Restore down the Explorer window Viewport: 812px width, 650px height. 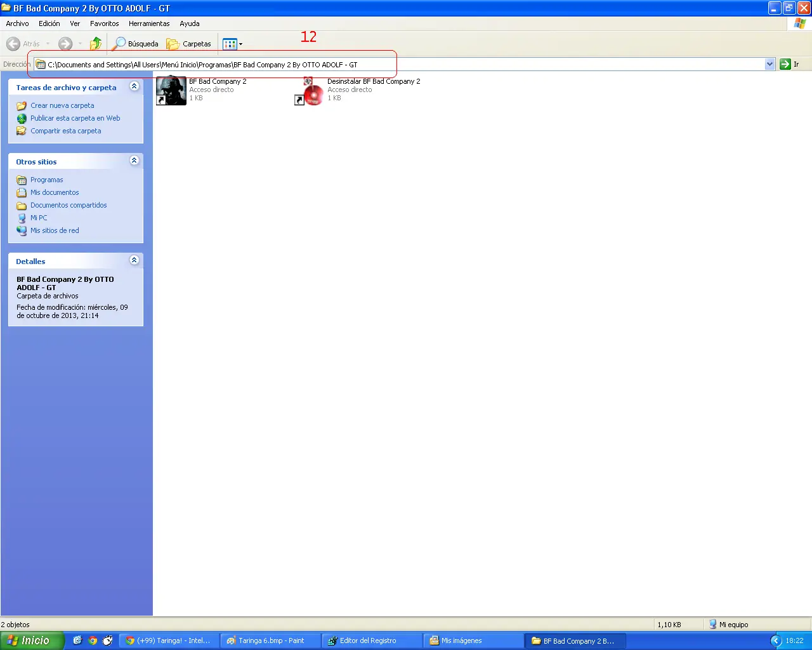(789, 8)
